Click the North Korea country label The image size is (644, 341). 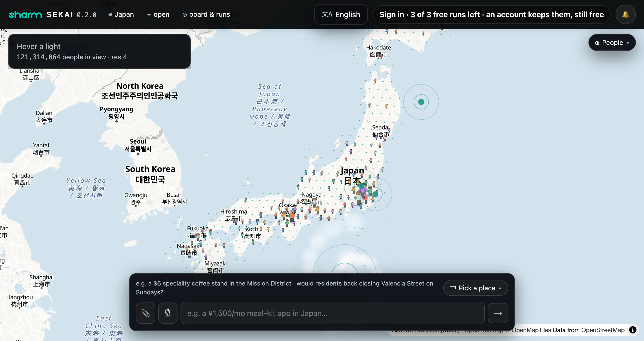click(x=140, y=91)
